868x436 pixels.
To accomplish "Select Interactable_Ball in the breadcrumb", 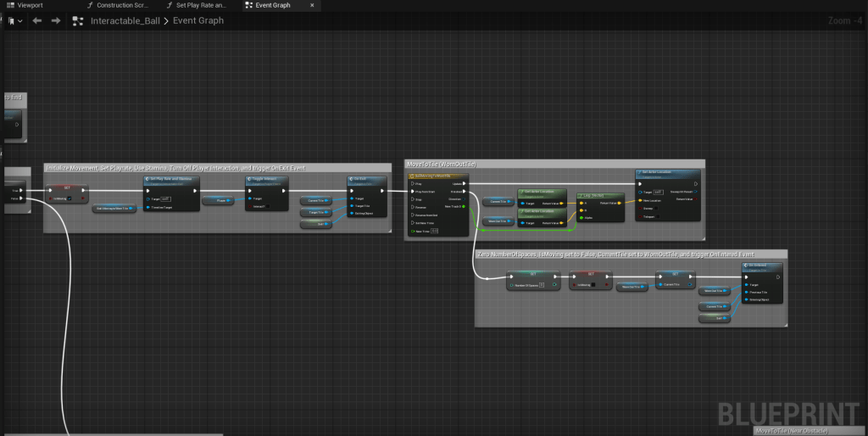I will (x=125, y=20).
